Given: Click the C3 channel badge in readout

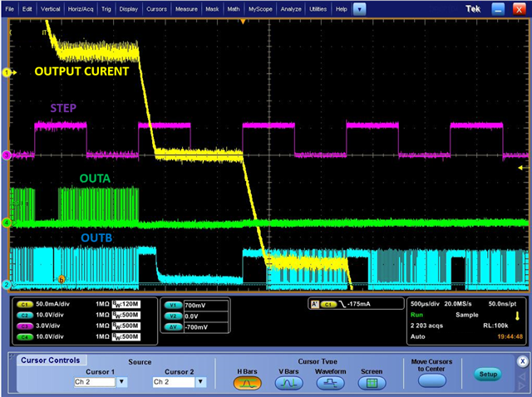Looking at the screenshot, I should [x=24, y=326].
